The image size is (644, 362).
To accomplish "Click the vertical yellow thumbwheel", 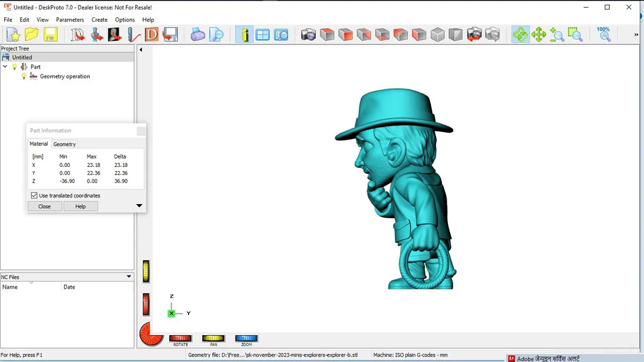I will click(146, 271).
